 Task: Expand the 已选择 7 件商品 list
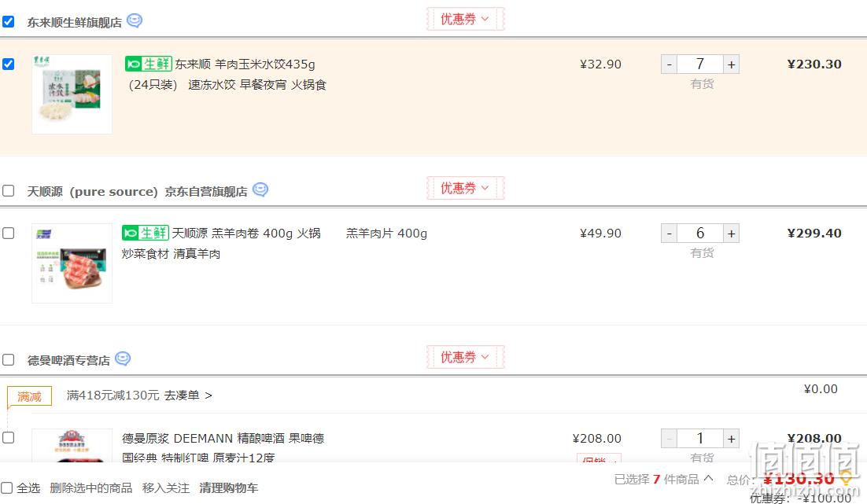click(x=663, y=479)
